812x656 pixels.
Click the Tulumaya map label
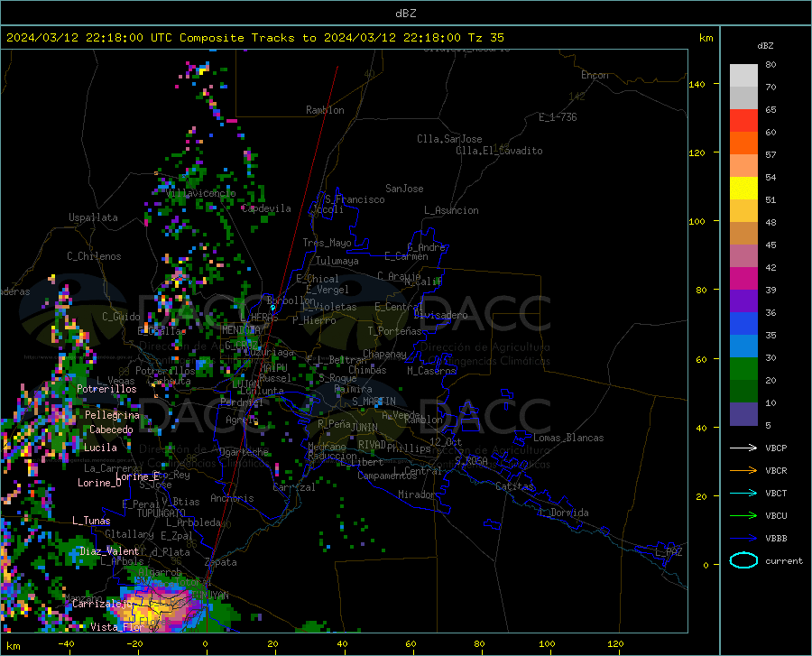(337, 261)
